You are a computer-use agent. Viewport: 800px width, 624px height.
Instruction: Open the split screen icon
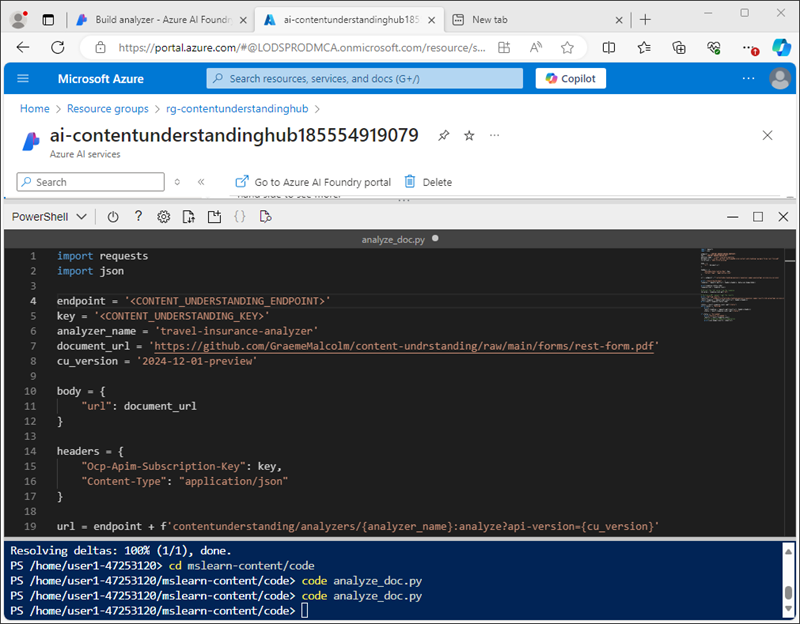tap(609, 47)
